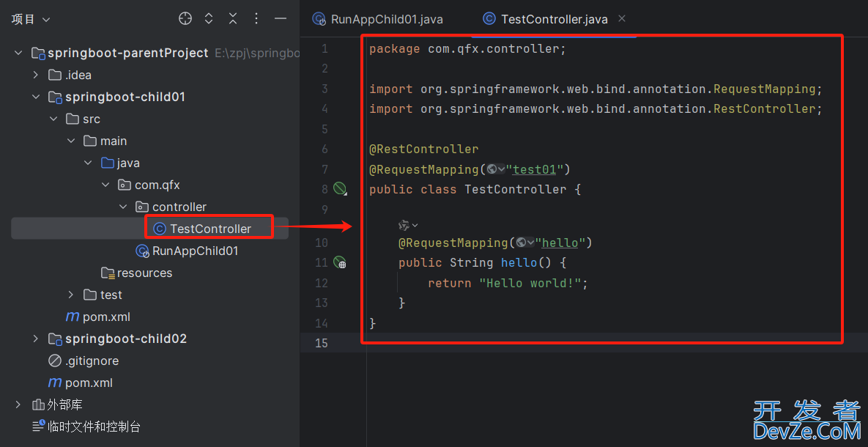Screen dimensions: 868x447
Task: Expand the test folder
Action: click(x=71, y=295)
